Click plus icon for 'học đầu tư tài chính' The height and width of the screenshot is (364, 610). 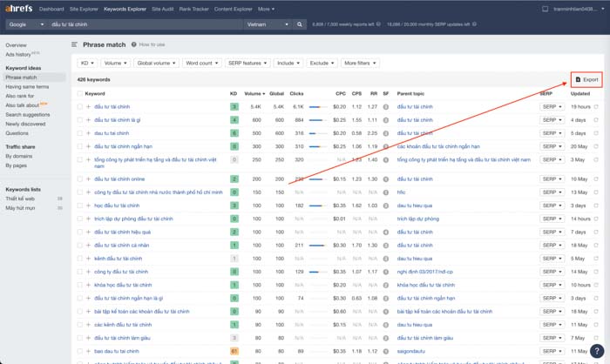click(88, 206)
